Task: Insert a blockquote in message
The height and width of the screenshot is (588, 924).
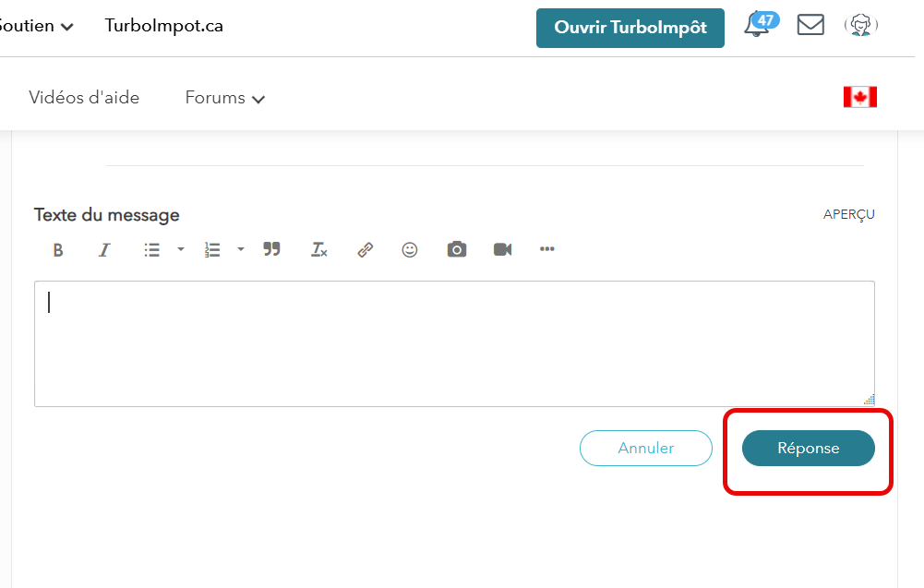Action: (x=271, y=249)
